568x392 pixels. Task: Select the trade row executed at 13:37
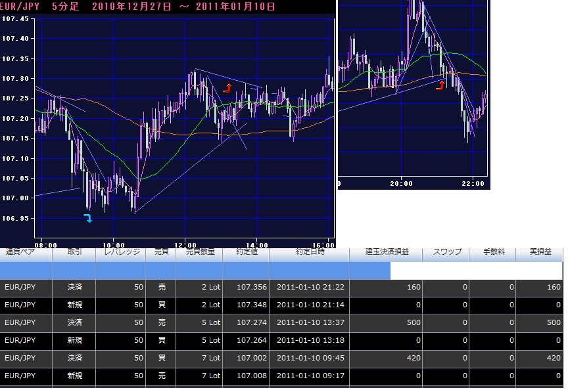pos(281,323)
